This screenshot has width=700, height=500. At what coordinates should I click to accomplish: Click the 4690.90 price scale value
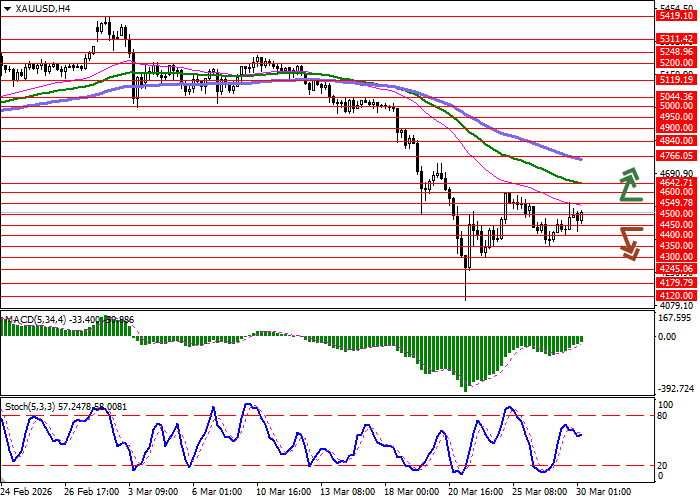pos(676,173)
